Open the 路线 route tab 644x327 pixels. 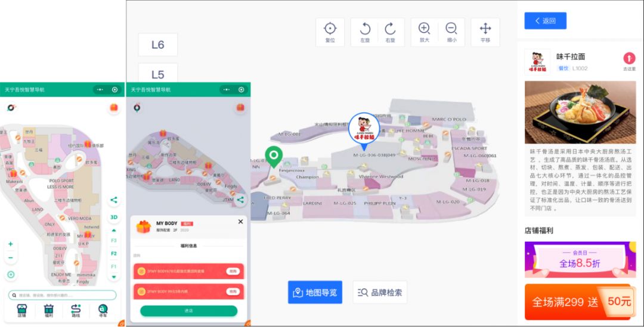click(76, 311)
